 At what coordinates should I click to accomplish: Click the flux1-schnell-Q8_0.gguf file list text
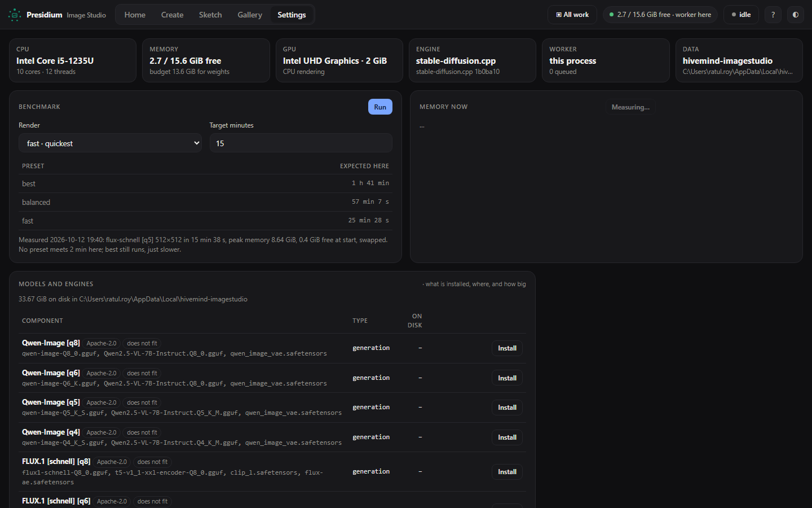click(173, 477)
